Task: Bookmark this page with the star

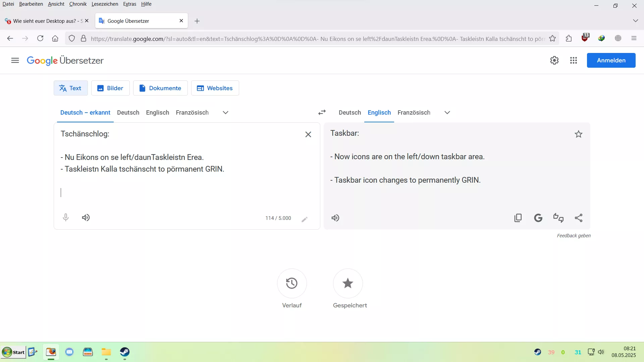Action: pos(552,39)
